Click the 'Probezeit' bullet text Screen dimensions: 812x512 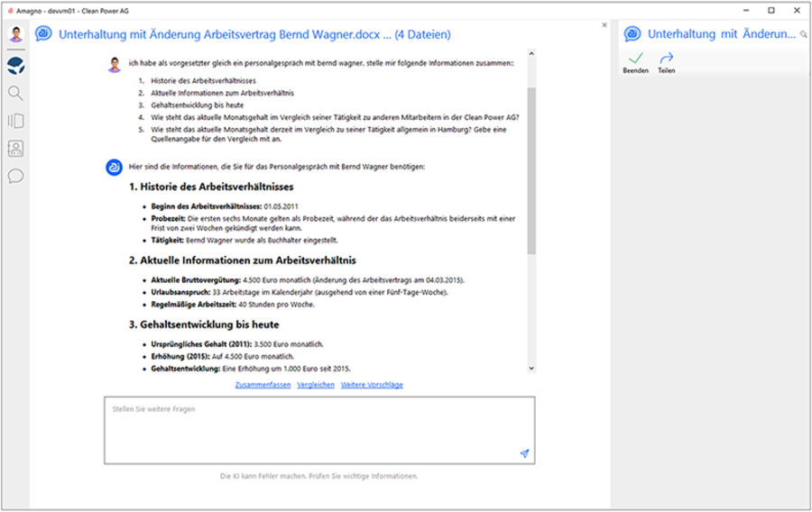[x=333, y=224]
